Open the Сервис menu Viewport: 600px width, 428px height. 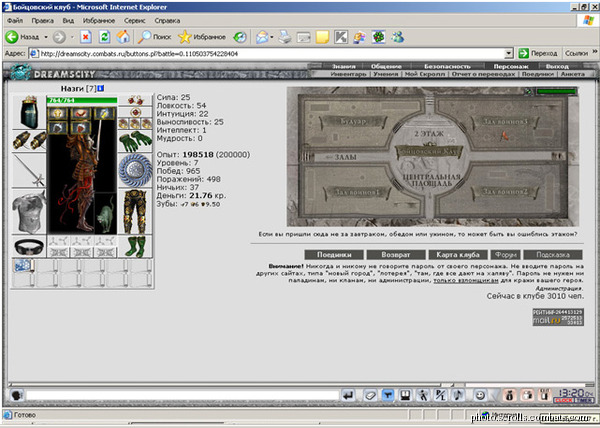click(135, 21)
